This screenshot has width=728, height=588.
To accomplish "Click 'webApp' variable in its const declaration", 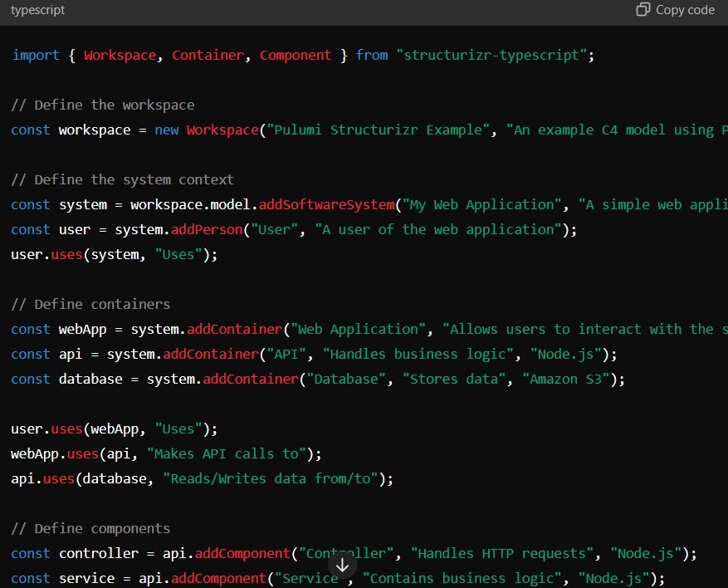I will point(83,330).
